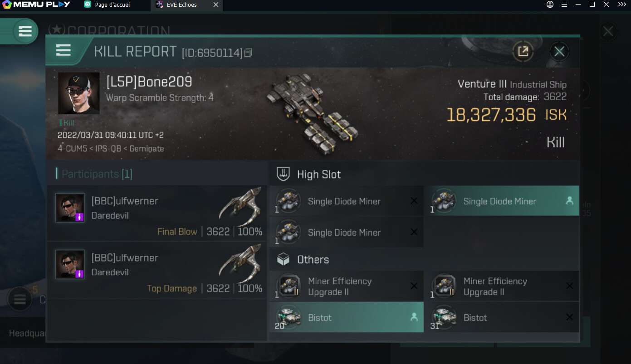Open ulfwerner Top Damage participant entry

coord(157,270)
